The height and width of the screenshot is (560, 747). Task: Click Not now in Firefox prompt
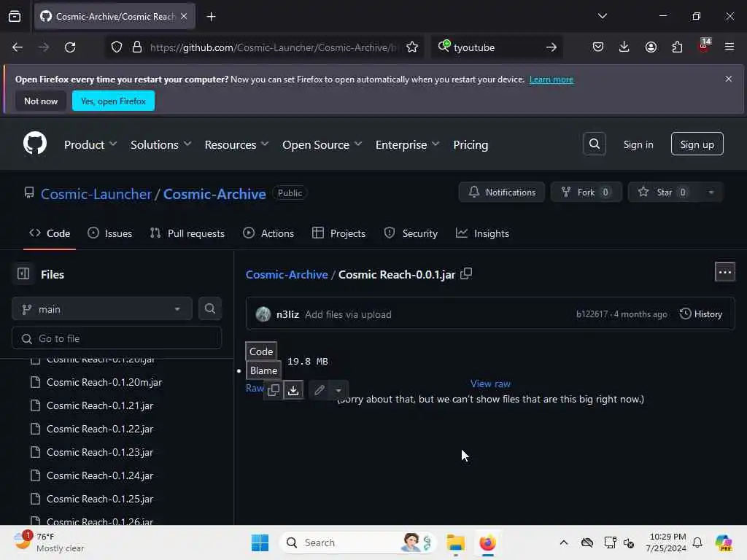(41, 101)
